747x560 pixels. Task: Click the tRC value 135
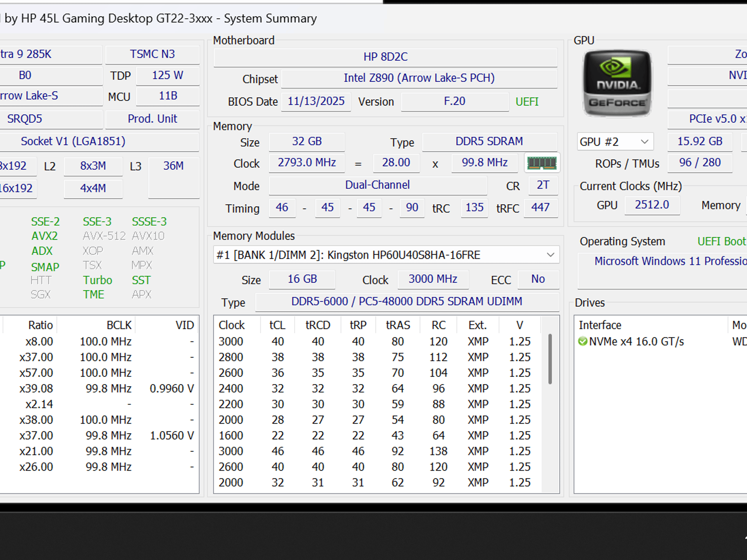pos(475,208)
